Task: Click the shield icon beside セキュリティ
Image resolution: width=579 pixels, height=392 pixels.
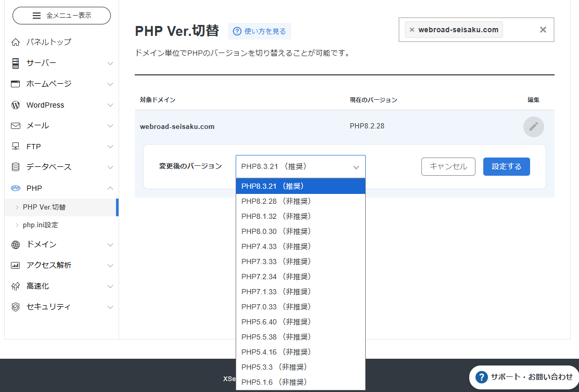Action: (16, 307)
